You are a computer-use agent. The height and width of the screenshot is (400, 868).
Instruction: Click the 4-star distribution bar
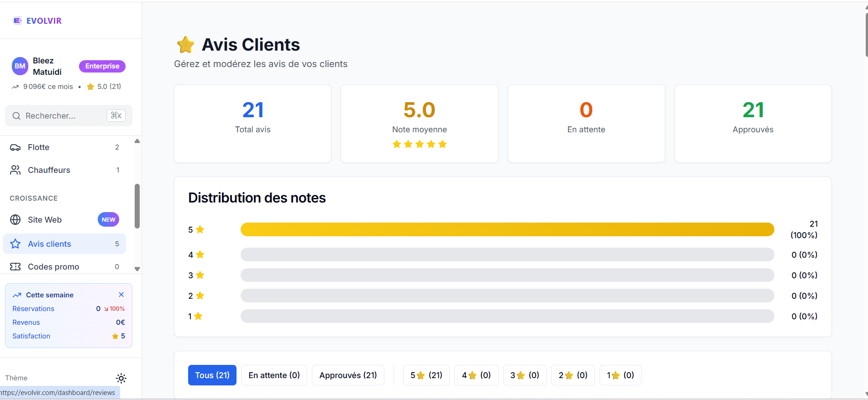click(507, 255)
